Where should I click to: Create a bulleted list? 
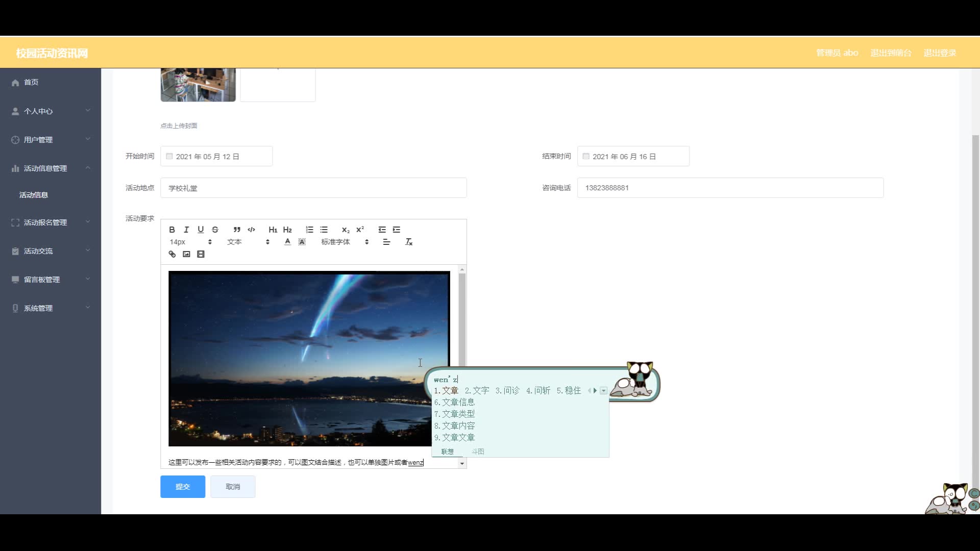coord(324,230)
